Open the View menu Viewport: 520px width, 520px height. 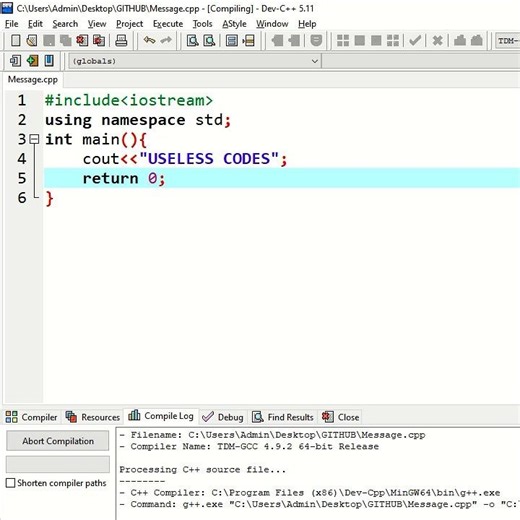[x=97, y=24]
